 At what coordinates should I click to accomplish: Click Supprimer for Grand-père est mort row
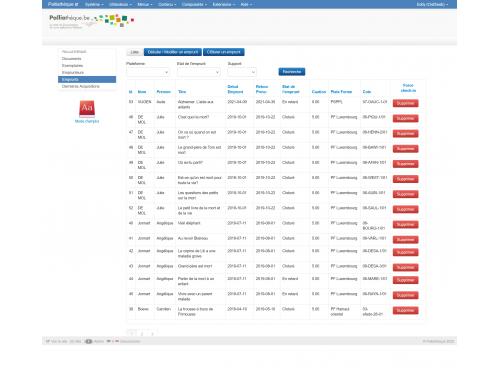405,267
